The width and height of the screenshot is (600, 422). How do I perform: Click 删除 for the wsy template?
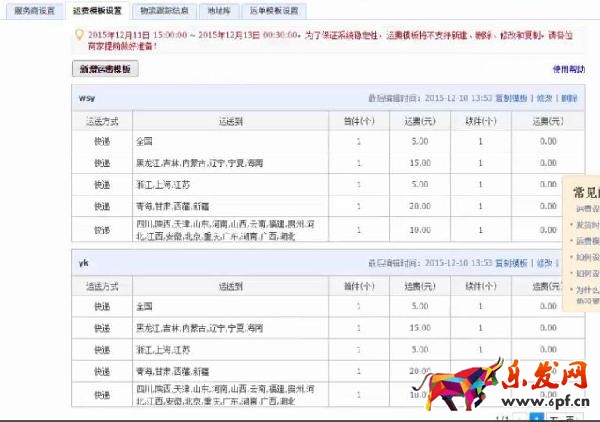tap(568, 98)
